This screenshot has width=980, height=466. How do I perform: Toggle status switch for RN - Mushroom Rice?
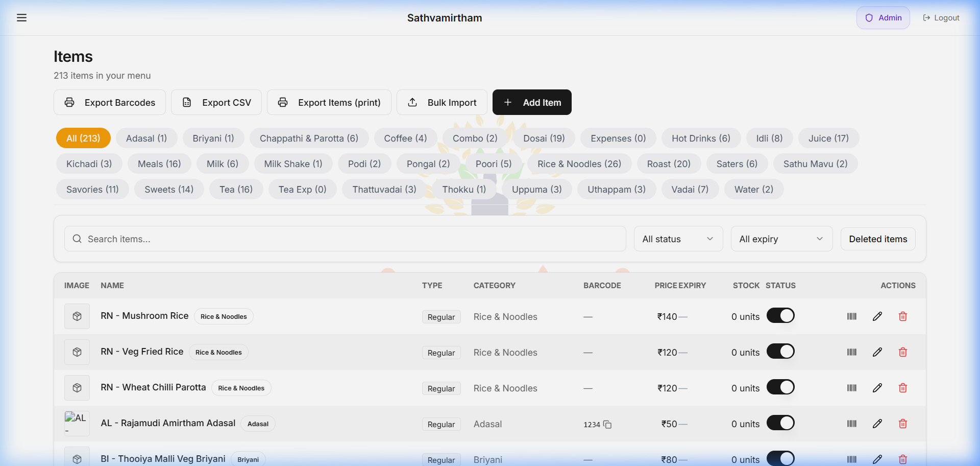[x=780, y=316]
